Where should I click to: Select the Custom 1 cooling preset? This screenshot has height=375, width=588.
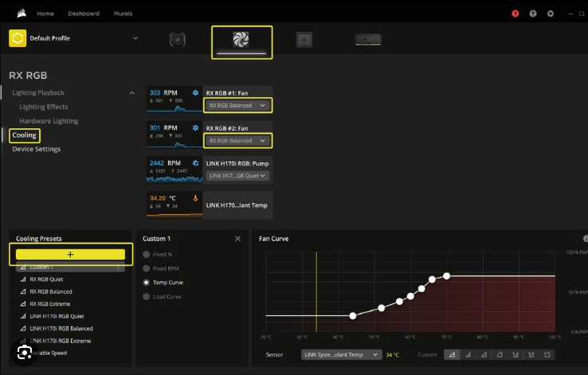coord(70,267)
